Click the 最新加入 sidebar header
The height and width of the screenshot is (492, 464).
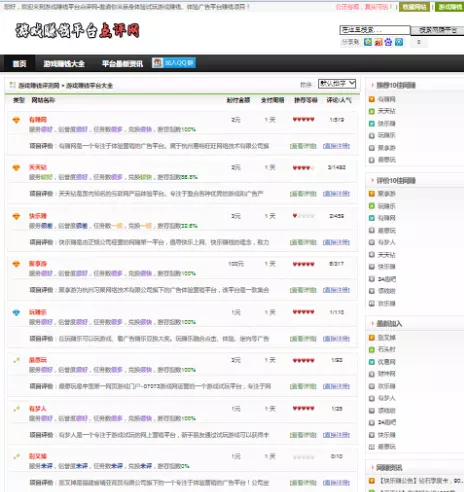pyautogui.click(x=389, y=324)
